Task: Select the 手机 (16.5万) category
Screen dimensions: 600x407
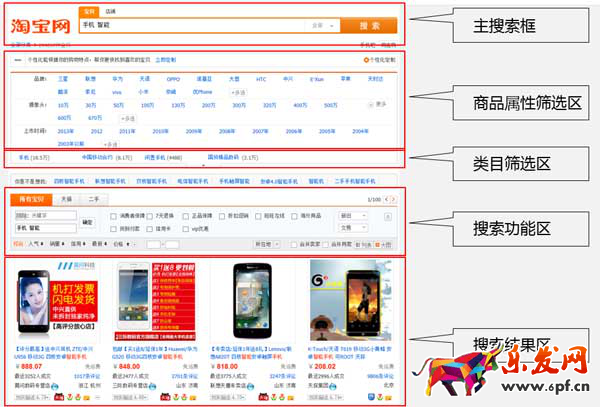Action: click(34, 158)
